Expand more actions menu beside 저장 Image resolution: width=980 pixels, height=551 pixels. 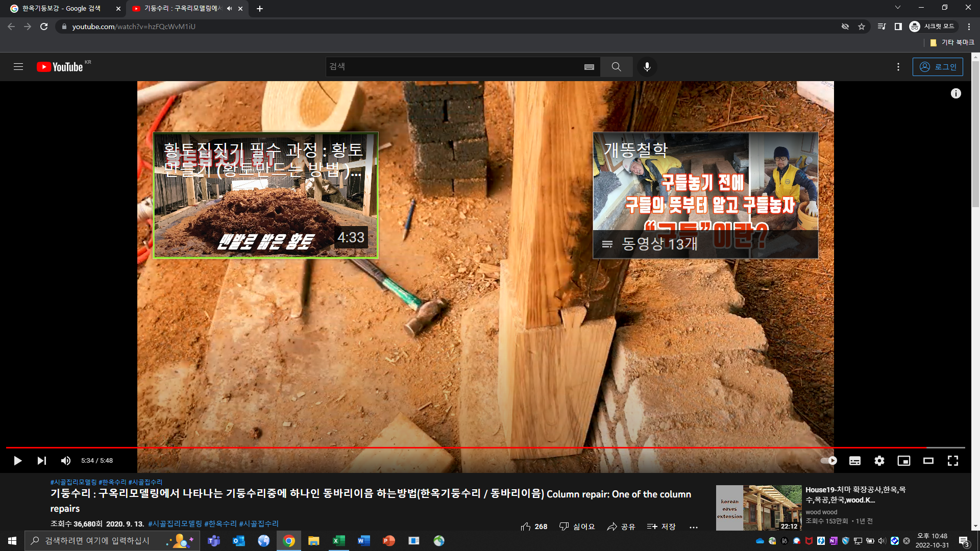(693, 527)
